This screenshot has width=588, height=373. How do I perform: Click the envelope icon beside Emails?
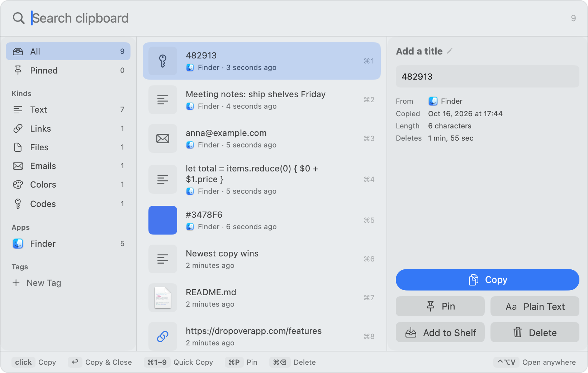18,166
